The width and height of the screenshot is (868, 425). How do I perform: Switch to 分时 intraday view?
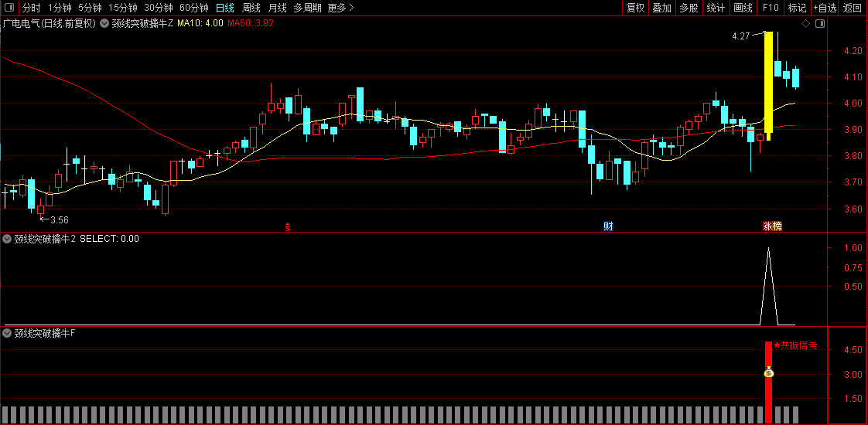click(x=31, y=8)
